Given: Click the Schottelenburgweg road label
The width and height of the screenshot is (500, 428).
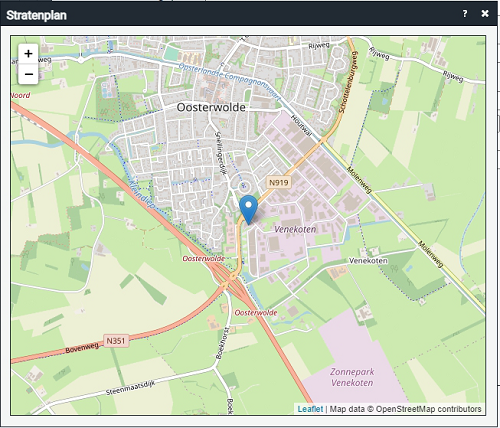Looking at the screenshot, I should (x=348, y=82).
